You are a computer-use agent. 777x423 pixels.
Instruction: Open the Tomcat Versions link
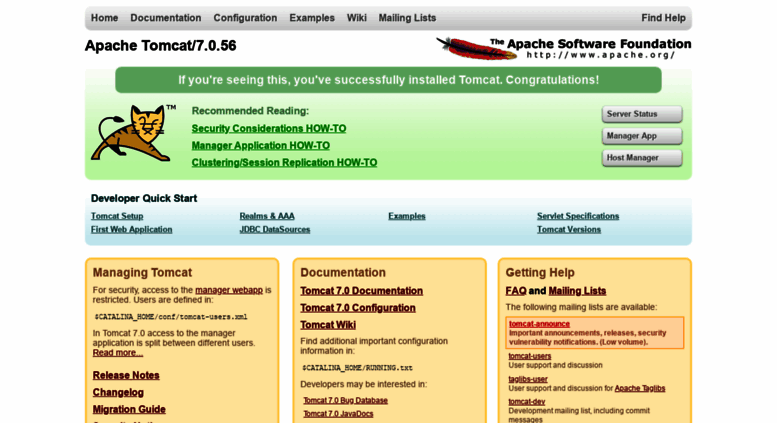pos(569,229)
